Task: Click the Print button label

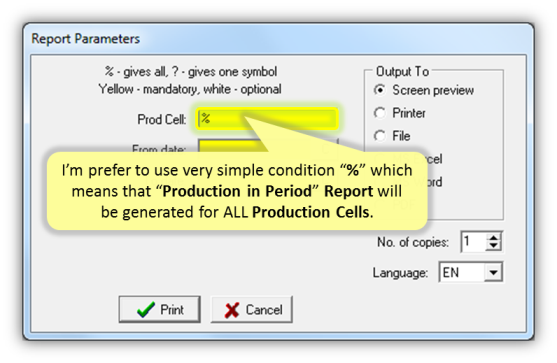Action: [172, 310]
